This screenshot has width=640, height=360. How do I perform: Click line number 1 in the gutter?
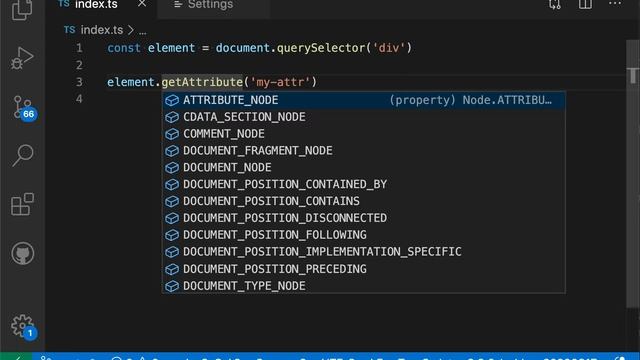coord(79,48)
